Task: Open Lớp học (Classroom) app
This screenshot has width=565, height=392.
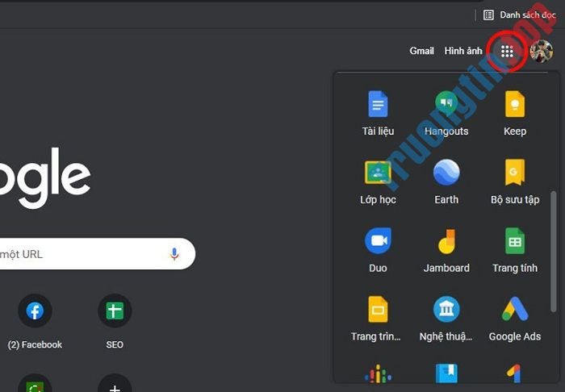Action: coord(378,181)
